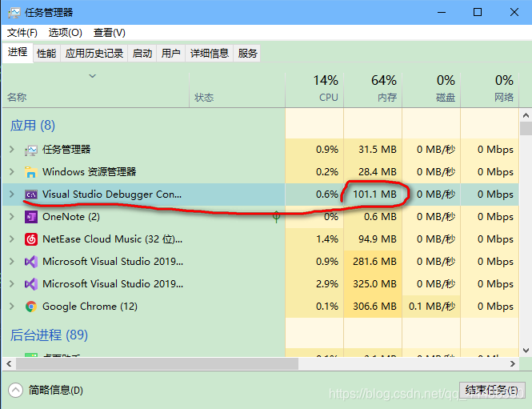Open the 查看(V) menu
This screenshot has width=532, height=409.
(x=110, y=33)
